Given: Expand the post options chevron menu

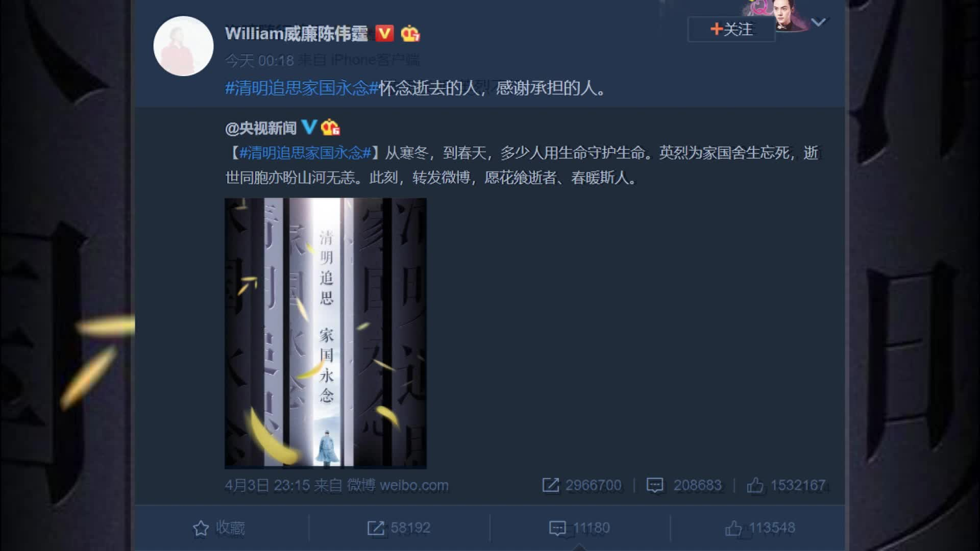Looking at the screenshot, I should [x=818, y=22].
